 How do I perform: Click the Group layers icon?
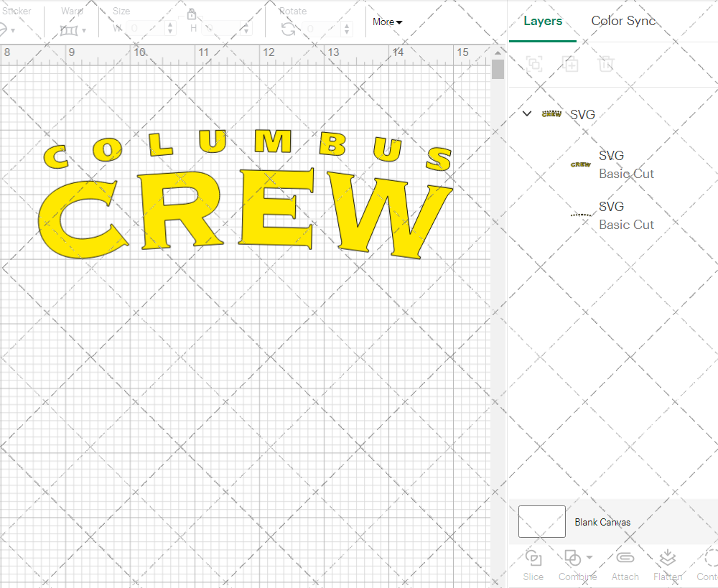(534, 64)
